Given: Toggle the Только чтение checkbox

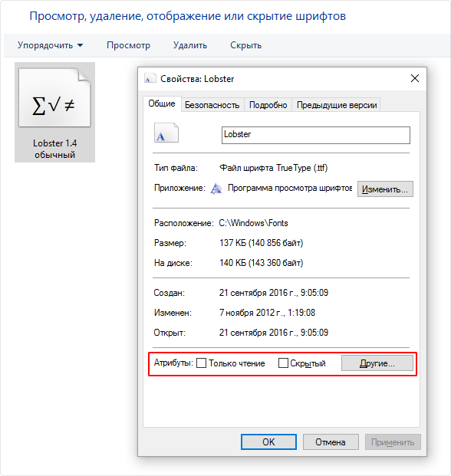Looking at the screenshot, I should coord(202,363).
